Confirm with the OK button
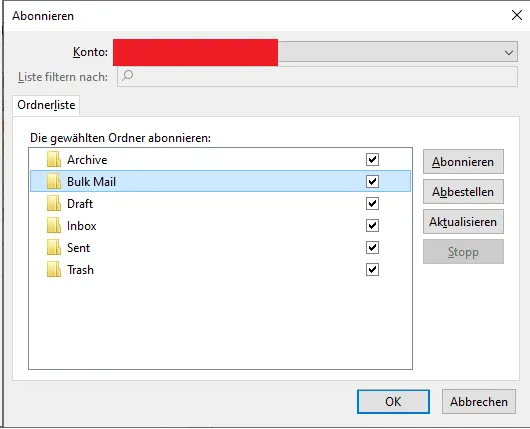530x429 pixels. 393,402
